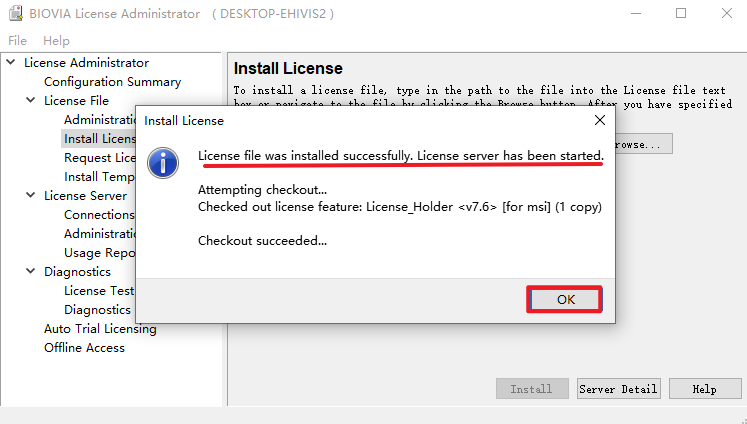747x424 pixels.
Task: Open the File menu
Action: pyautogui.click(x=19, y=41)
